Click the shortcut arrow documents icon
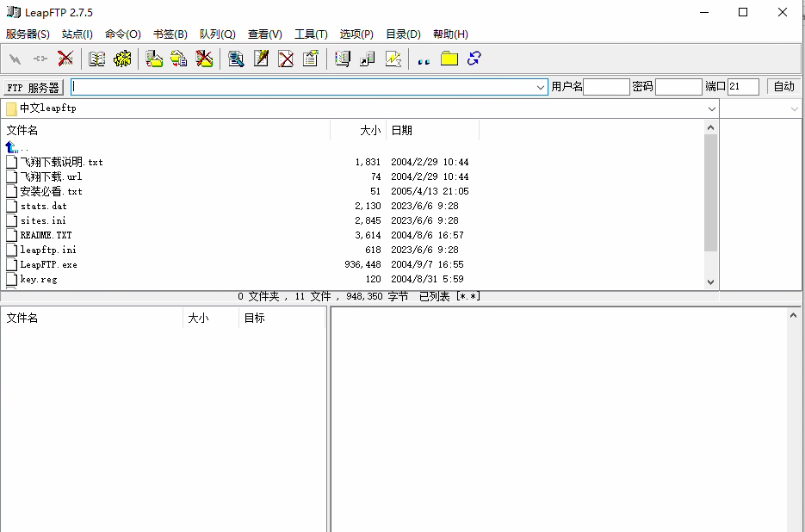805x532 pixels. [368, 59]
